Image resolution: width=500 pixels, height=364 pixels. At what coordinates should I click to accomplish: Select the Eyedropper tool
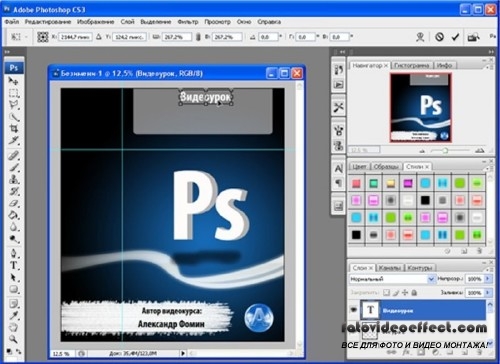(13, 315)
